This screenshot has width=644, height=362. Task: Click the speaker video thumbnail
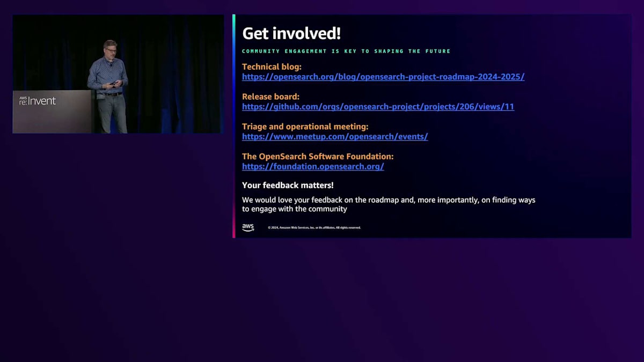coord(118,74)
